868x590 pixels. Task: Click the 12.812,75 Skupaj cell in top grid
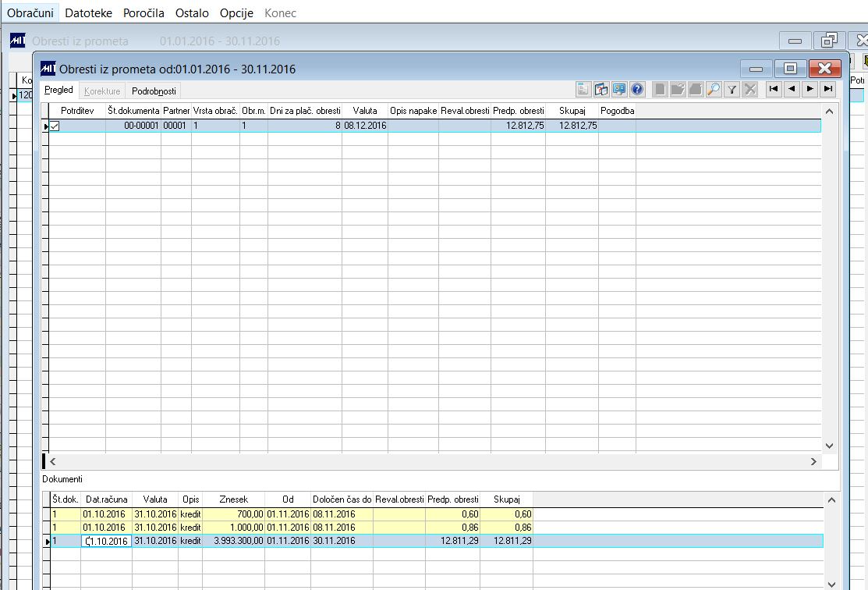click(572, 126)
